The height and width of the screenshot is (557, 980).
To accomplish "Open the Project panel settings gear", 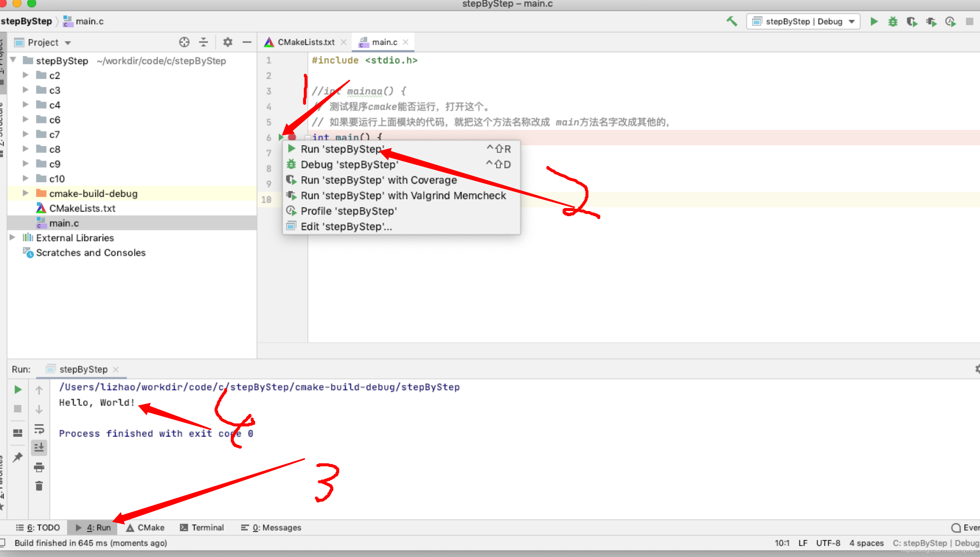I will pos(227,42).
